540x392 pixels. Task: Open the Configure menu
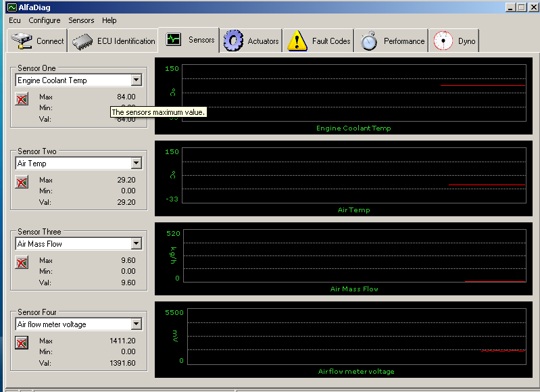[45, 20]
